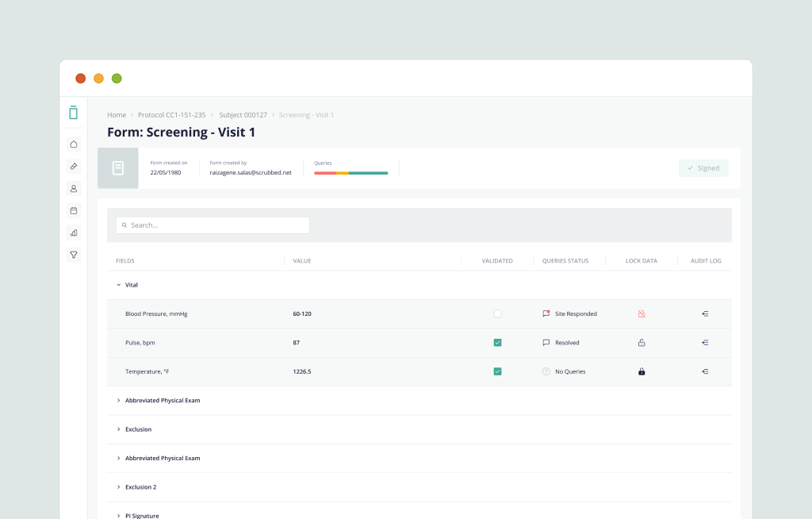The image size is (812, 519).
Task: Expand the Exclusion section
Action: click(119, 429)
